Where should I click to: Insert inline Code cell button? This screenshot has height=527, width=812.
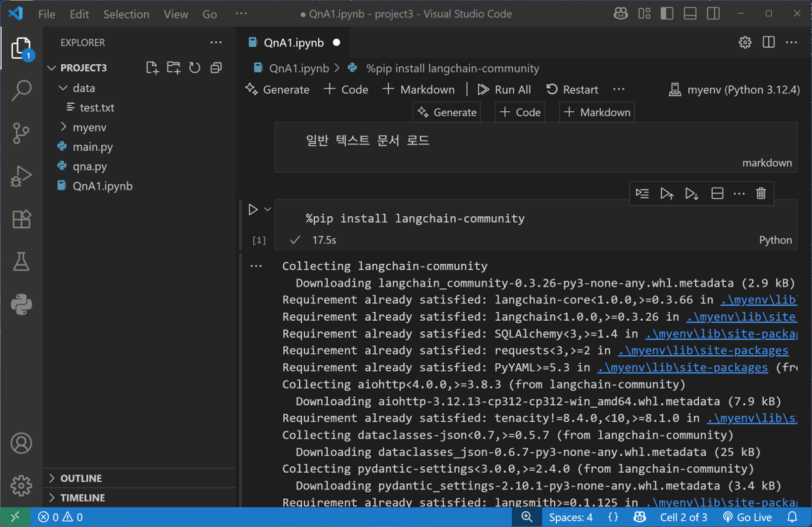520,113
